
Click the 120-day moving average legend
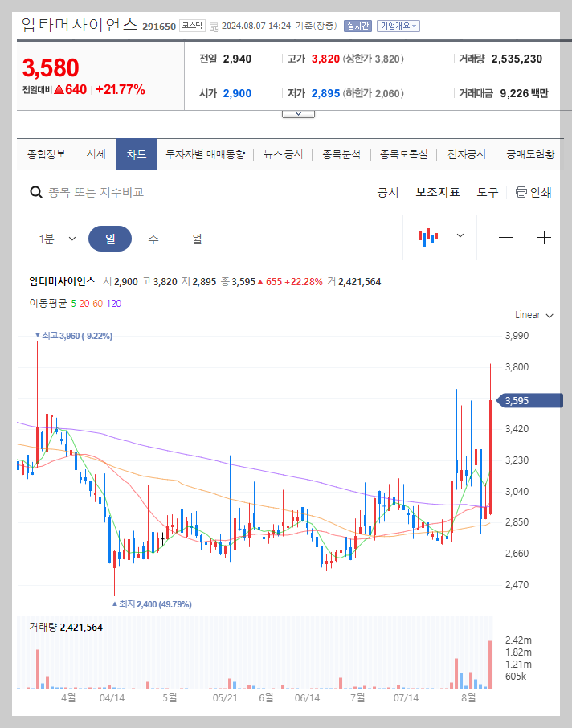[114, 303]
